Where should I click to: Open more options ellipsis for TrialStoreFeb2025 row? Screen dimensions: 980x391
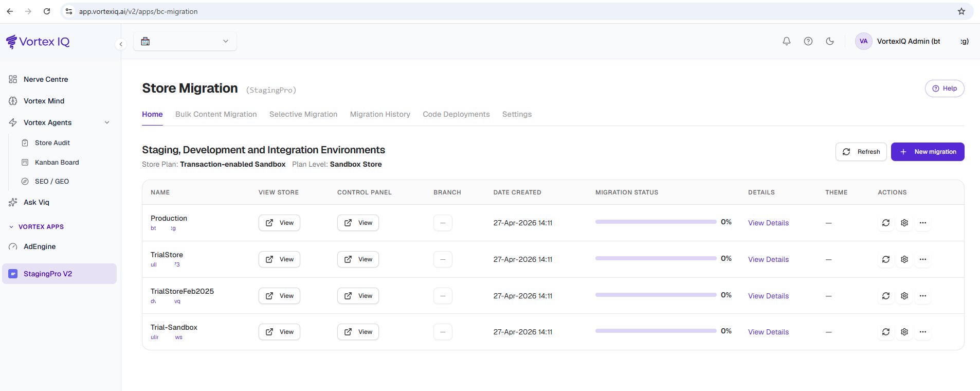coord(923,296)
